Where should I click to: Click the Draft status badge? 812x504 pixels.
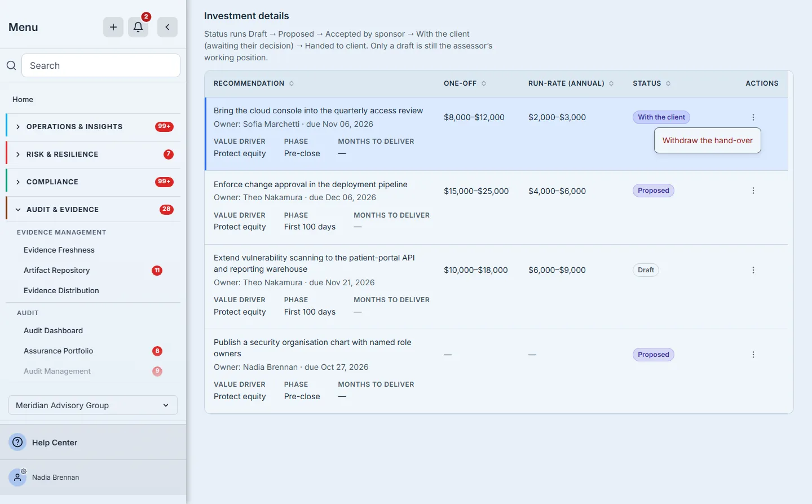point(646,270)
